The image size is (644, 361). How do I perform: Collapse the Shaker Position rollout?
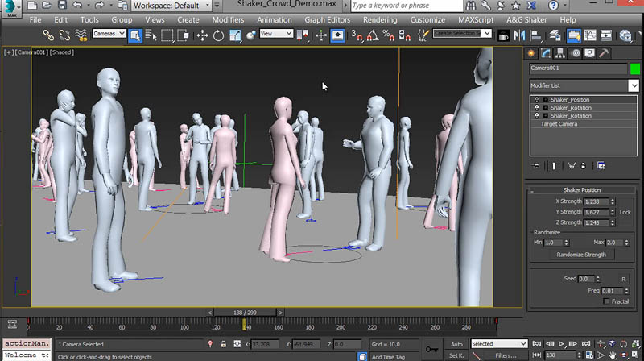click(x=580, y=189)
